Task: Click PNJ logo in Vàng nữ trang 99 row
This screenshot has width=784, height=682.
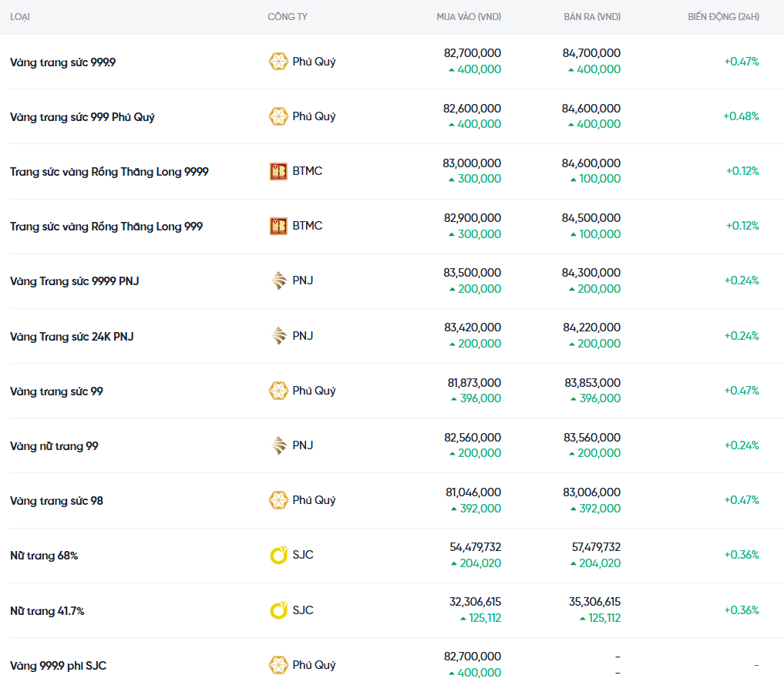Action: point(278,445)
